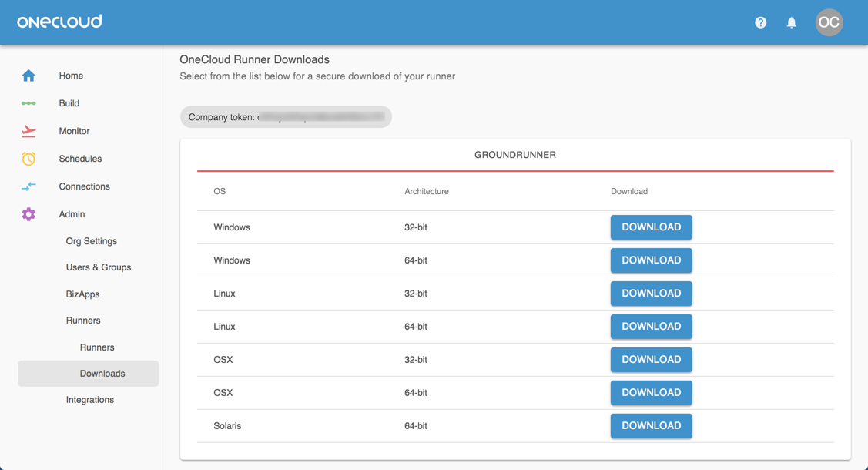Download the OSX 32-bit runner
Screen dimensions: 868x470
pos(651,359)
